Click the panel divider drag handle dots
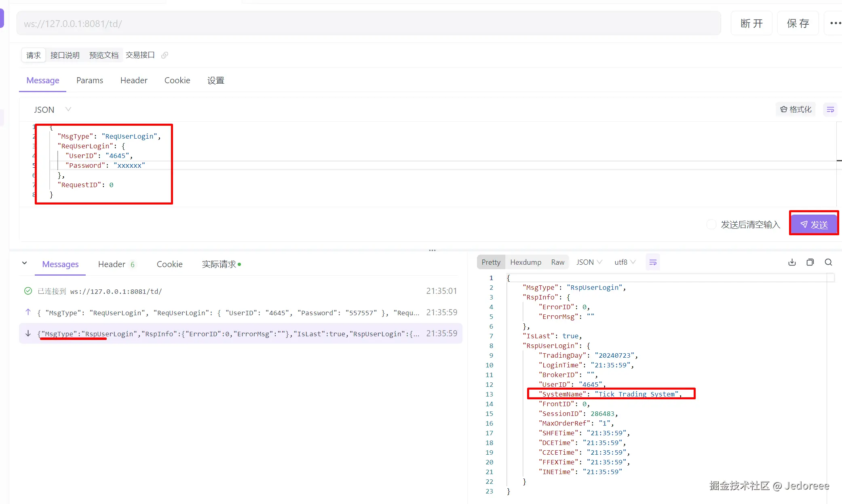 [432, 250]
